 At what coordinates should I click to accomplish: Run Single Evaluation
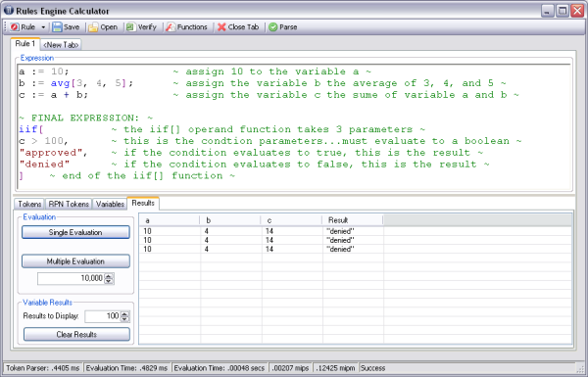click(x=75, y=232)
